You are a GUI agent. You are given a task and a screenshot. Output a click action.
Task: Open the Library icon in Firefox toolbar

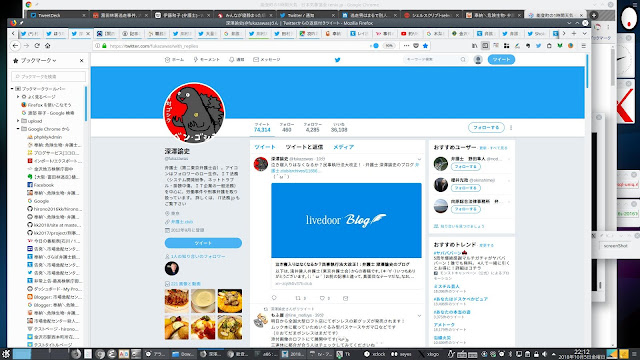click(x=475, y=46)
